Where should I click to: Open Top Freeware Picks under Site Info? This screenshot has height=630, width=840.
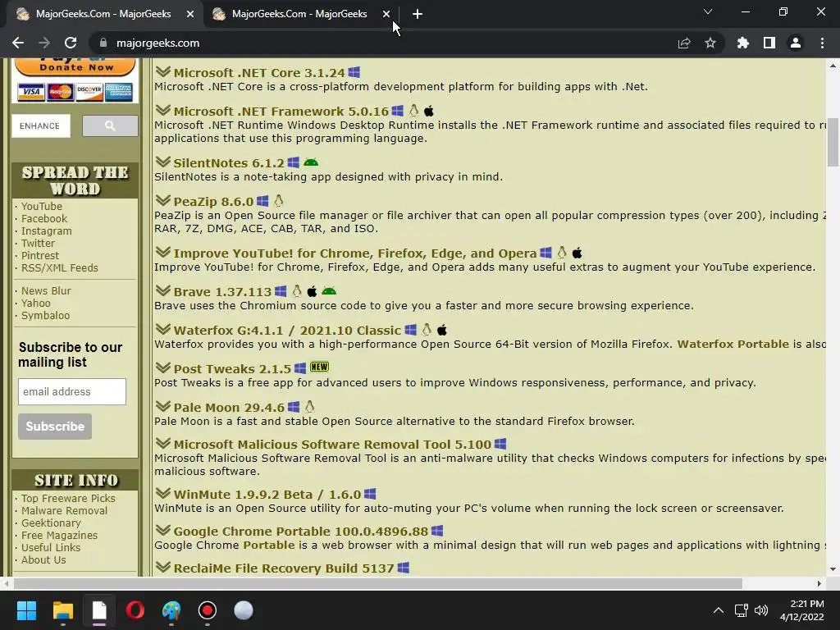pos(68,498)
